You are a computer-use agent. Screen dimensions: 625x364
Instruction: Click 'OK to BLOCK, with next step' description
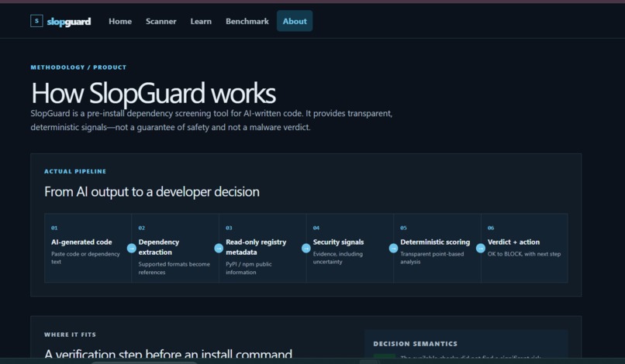pos(524,254)
